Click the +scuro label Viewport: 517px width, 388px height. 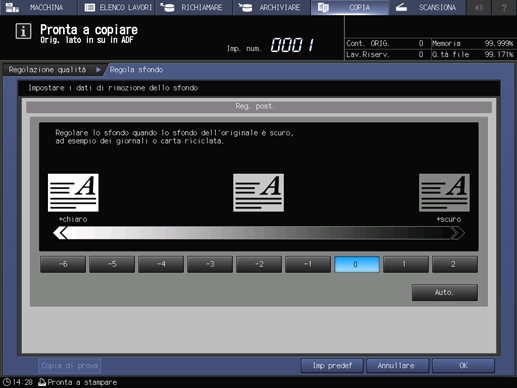[449, 219]
